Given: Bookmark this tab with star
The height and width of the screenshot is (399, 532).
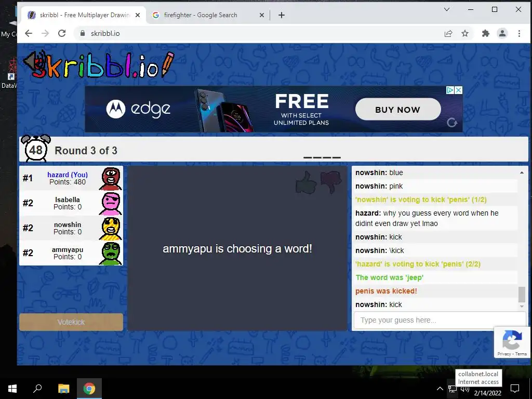Looking at the screenshot, I should click(x=465, y=33).
